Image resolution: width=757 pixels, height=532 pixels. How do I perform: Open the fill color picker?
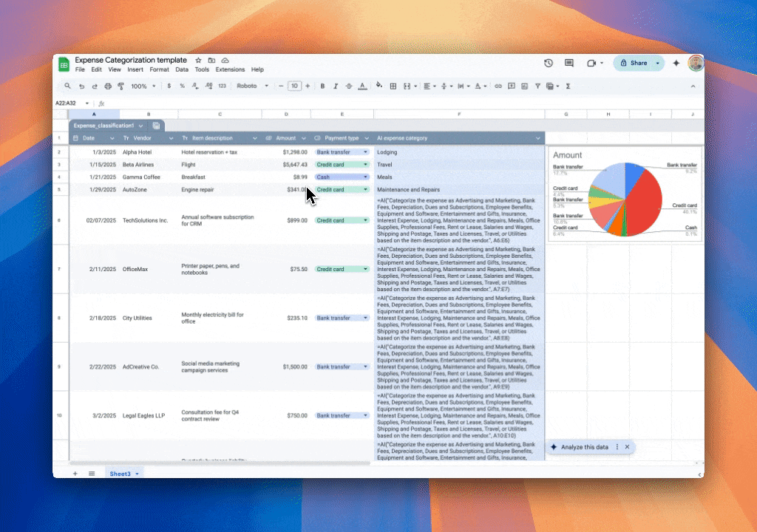tap(379, 86)
